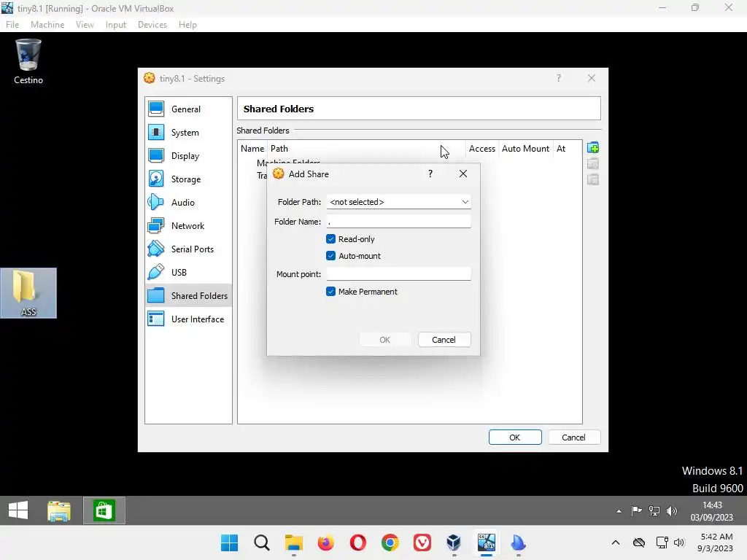747x560 pixels.
Task: Show hidden icons in host tray
Action: (x=616, y=542)
